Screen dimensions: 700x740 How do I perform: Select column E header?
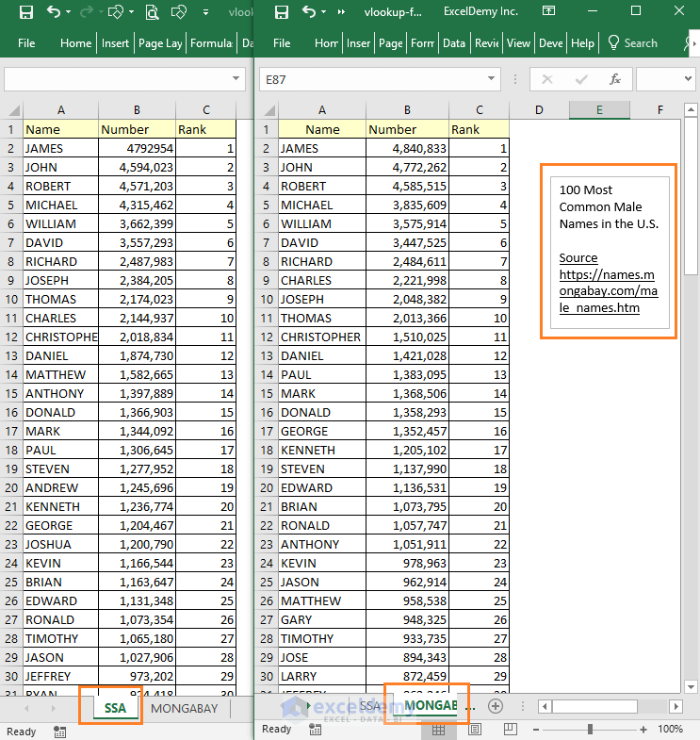599,110
